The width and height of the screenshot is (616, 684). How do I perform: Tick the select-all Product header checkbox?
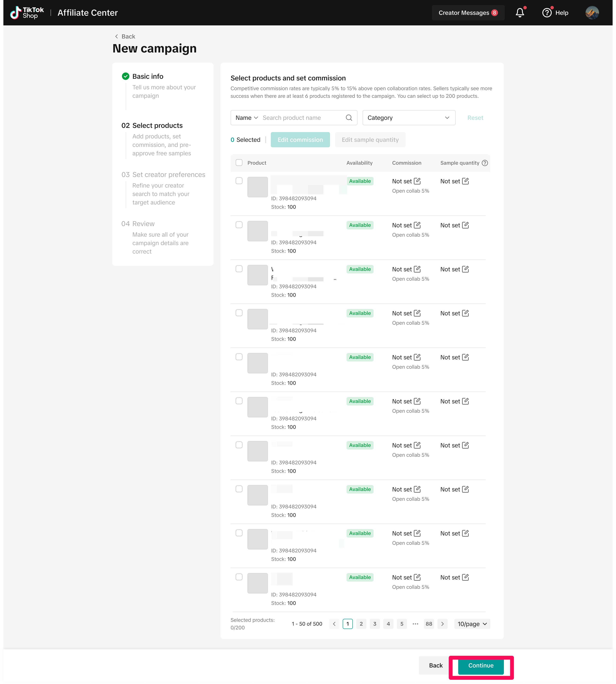pos(239,163)
